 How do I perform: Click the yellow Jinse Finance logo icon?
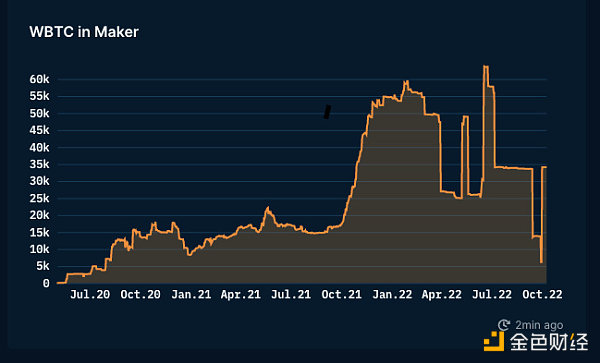[x=494, y=341]
